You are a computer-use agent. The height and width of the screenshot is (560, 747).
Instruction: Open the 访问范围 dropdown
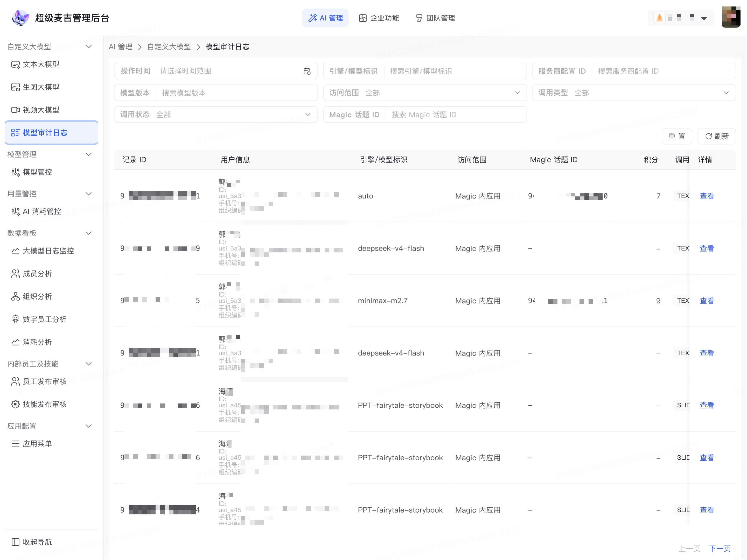click(x=425, y=93)
